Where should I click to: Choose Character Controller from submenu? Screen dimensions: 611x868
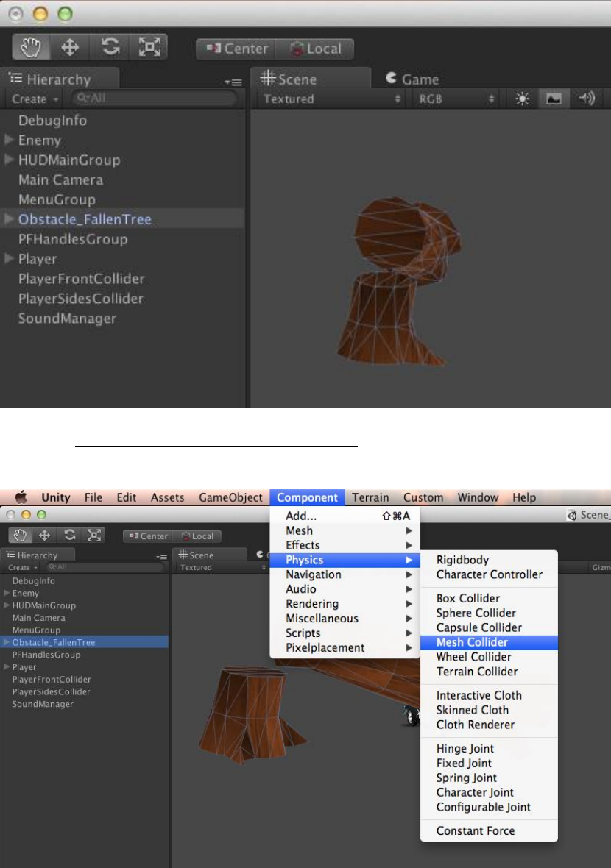pos(489,574)
